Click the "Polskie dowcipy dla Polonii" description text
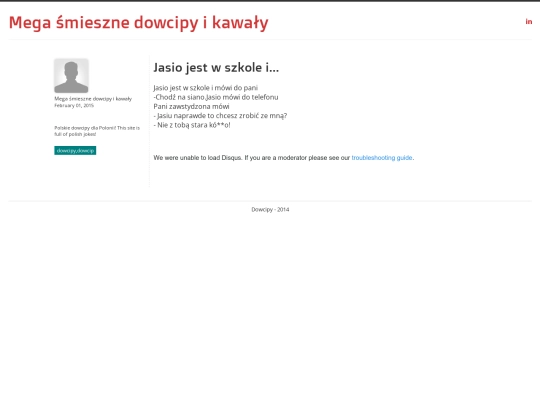The height and width of the screenshot is (405, 540). pos(97,131)
